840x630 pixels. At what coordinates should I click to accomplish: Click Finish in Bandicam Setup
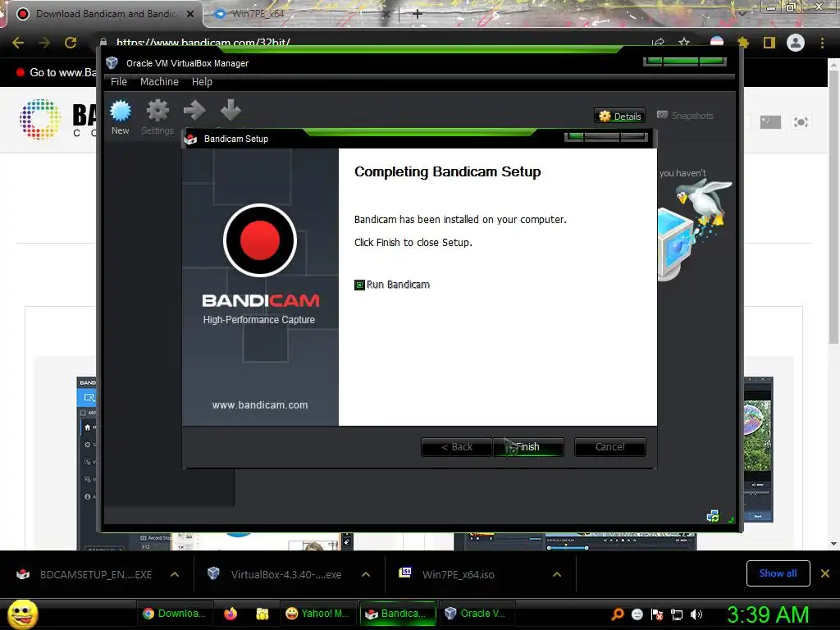point(527,447)
